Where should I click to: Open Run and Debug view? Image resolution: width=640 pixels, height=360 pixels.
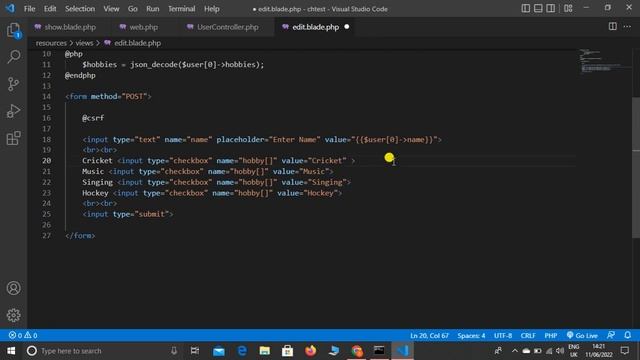click(x=13, y=111)
